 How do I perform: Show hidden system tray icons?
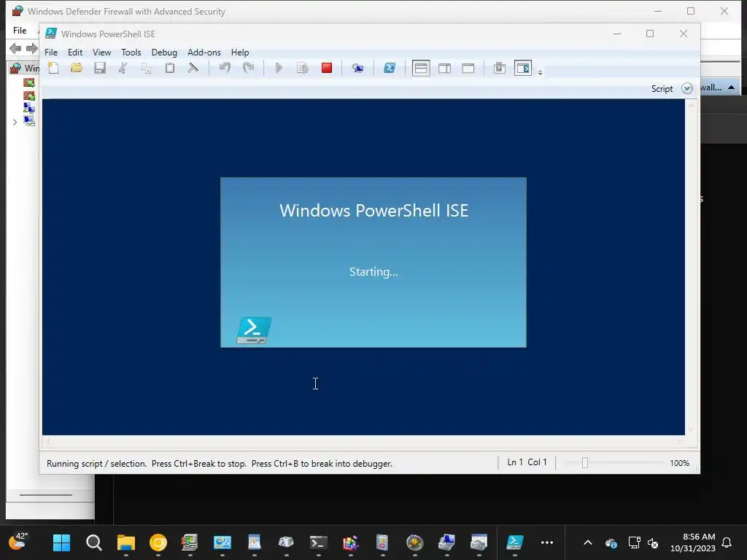tap(588, 542)
